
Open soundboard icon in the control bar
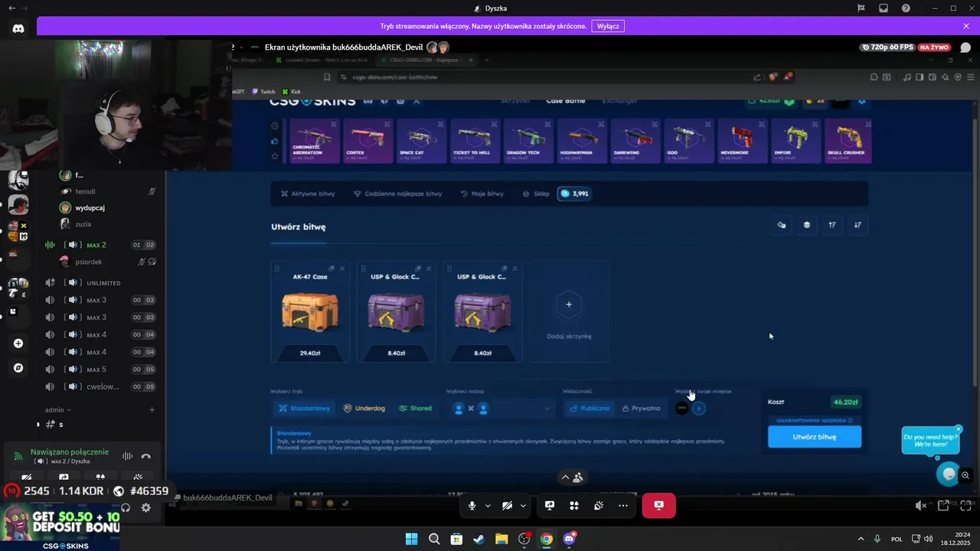599,506
